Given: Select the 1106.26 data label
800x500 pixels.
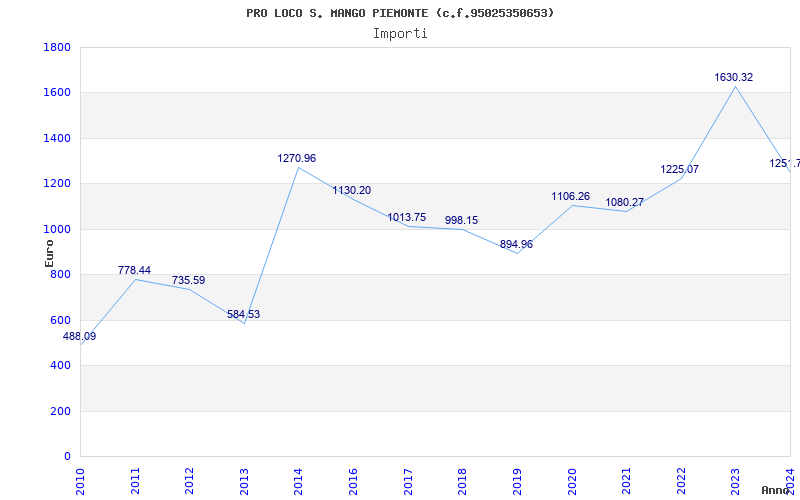Looking at the screenshot, I should coord(570,196).
